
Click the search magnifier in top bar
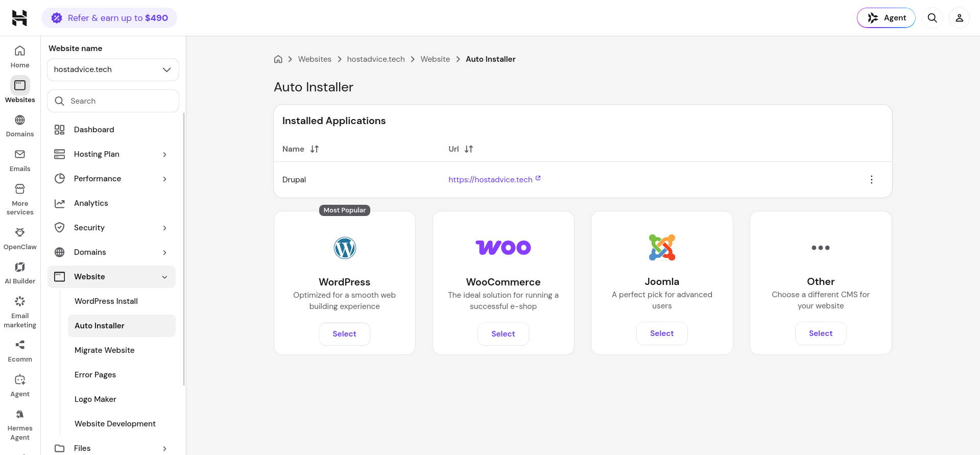coord(933,18)
